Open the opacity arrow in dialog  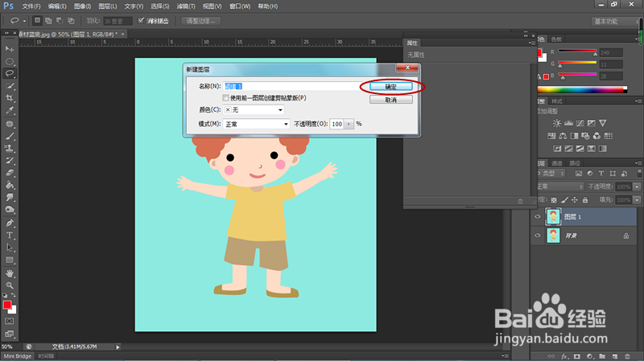click(x=349, y=124)
